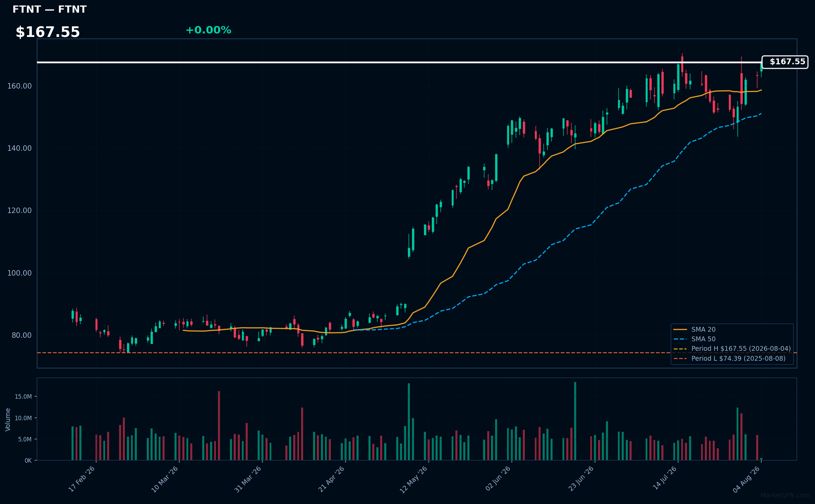This screenshot has width=815, height=504.
Task: Click the tallest green volume bar near 23 Jun
Action: 575,421
